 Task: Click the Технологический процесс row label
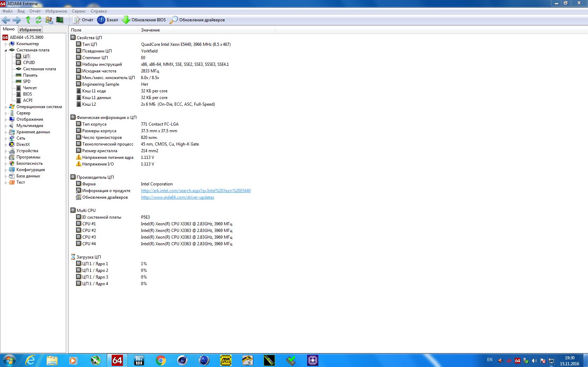click(x=108, y=144)
